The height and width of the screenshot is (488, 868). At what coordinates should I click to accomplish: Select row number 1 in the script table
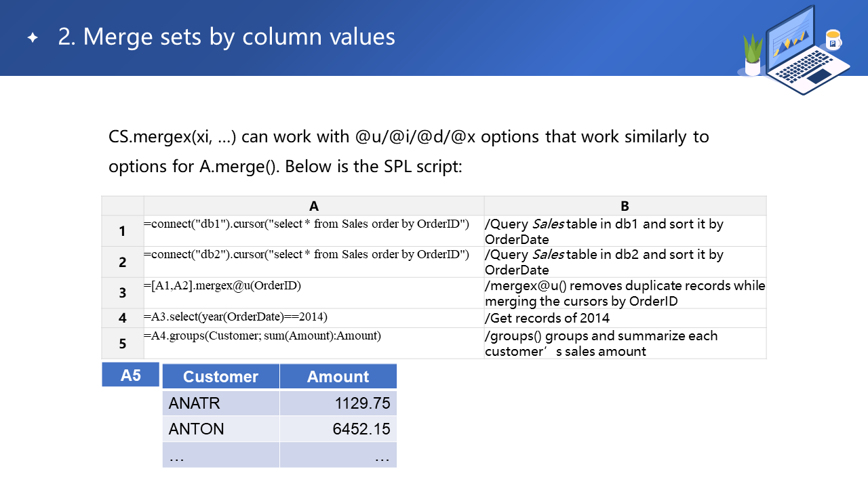tap(122, 231)
